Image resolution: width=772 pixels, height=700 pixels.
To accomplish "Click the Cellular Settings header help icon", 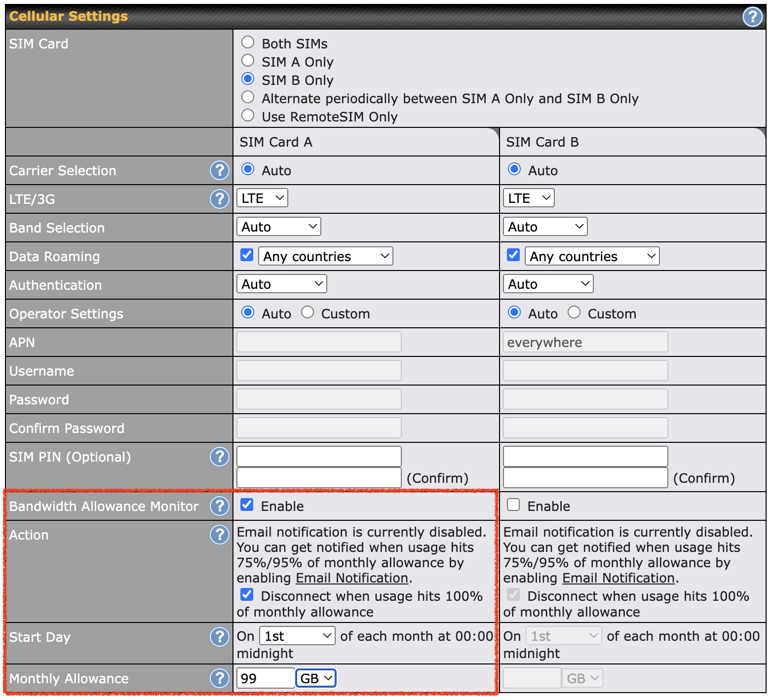I will click(752, 17).
